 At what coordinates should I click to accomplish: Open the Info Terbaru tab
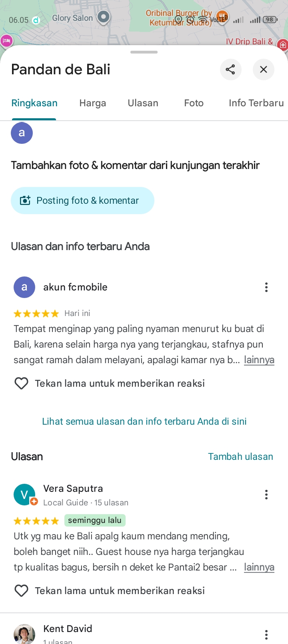[256, 103]
